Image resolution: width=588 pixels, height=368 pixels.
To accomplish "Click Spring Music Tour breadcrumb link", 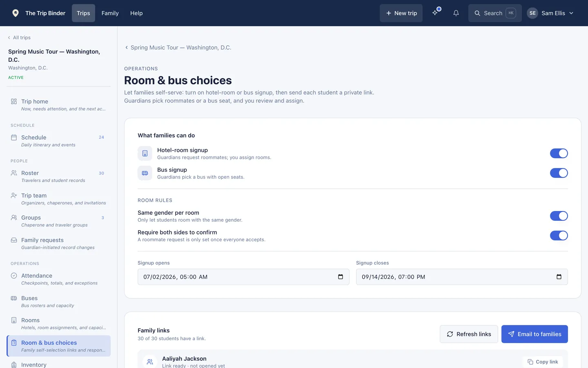I will tap(178, 47).
